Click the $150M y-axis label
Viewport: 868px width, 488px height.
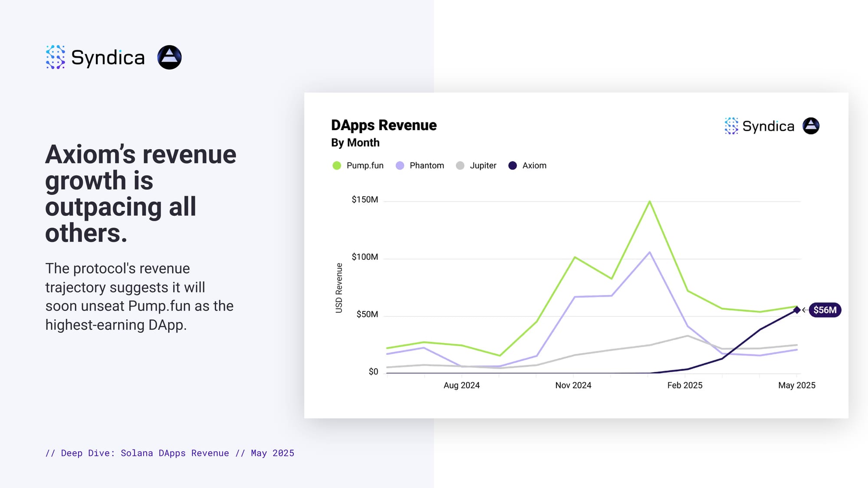click(x=365, y=200)
